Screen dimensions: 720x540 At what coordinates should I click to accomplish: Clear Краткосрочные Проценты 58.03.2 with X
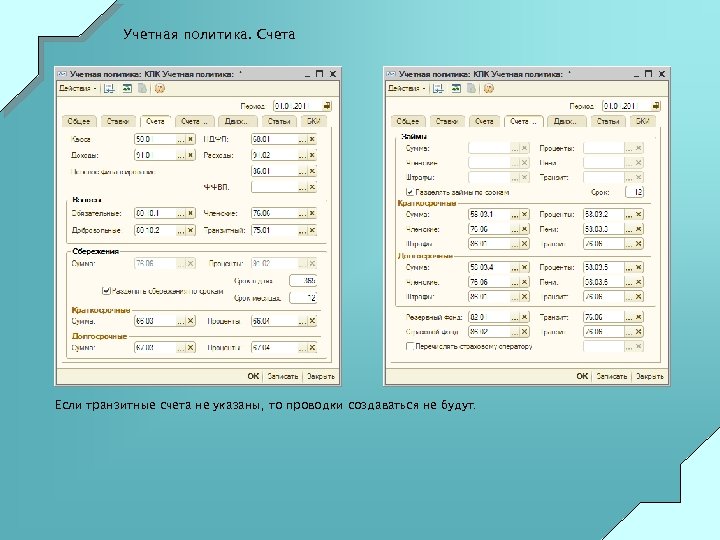(639, 214)
